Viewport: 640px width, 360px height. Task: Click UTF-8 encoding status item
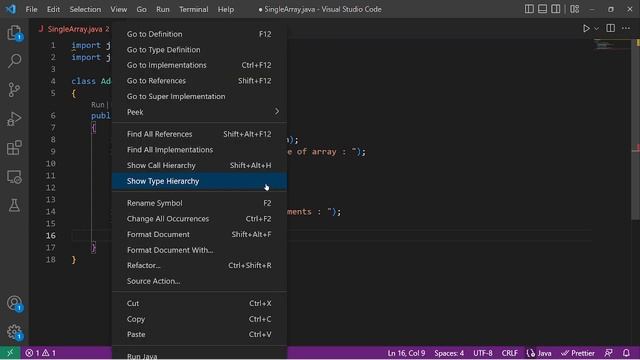(483, 353)
